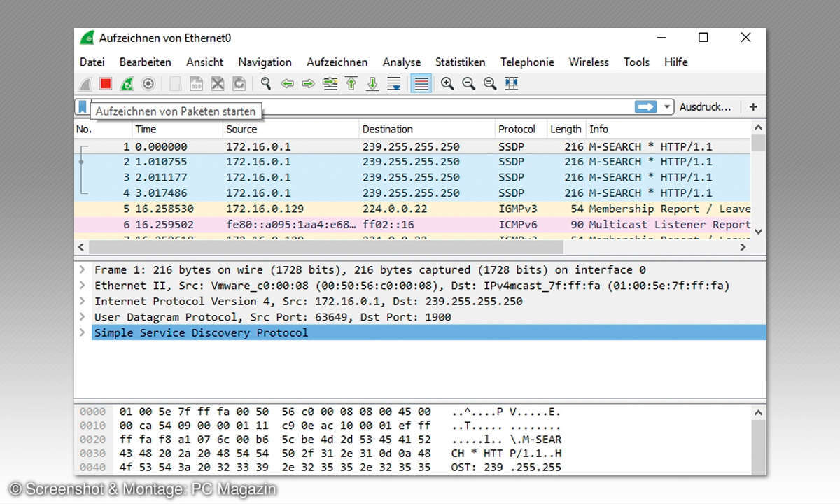Image resolution: width=840 pixels, height=504 pixels.
Task: Click the greyed-out start capture shark fin icon
Action: [85, 84]
